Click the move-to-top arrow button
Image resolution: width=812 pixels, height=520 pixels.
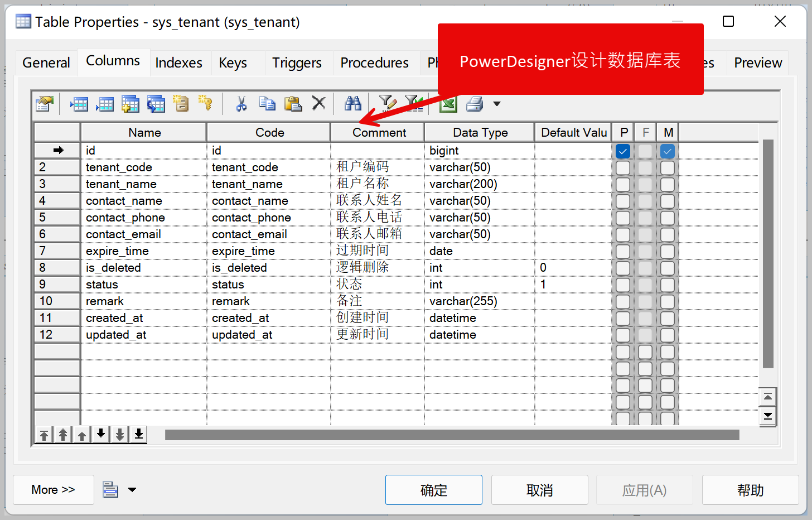coord(44,435)
